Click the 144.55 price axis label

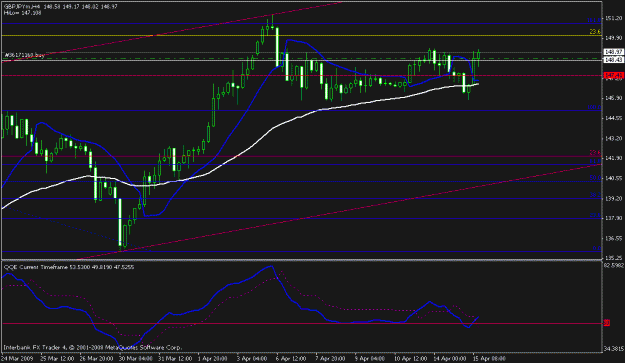pos(613,118)
